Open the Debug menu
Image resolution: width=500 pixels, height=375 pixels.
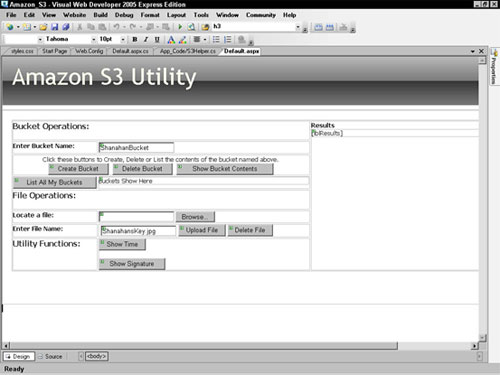pos(124,15)
